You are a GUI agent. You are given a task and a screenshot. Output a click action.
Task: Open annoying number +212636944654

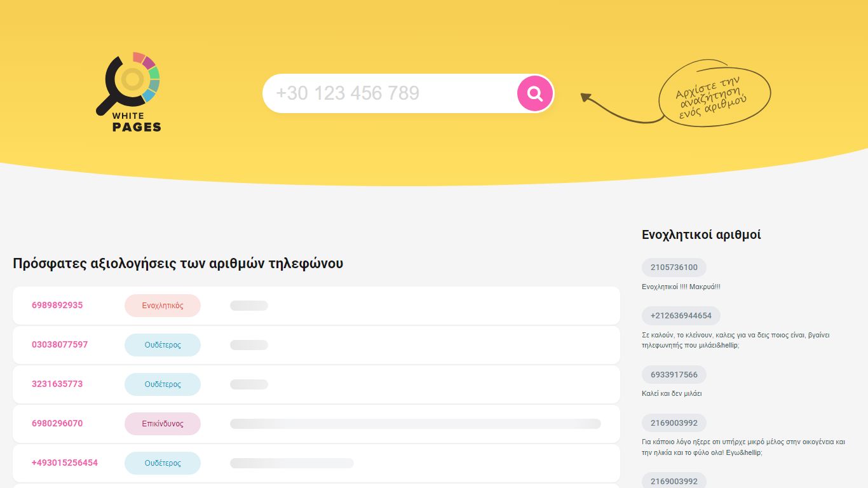681,316
